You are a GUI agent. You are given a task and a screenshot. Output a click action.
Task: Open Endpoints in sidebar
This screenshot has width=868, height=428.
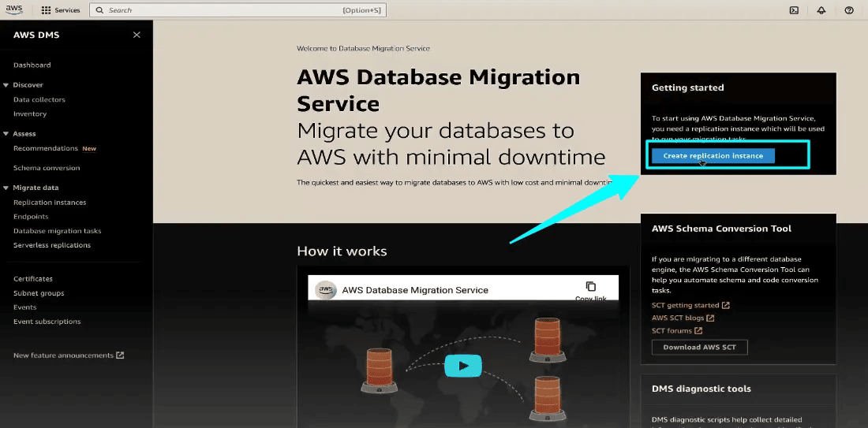coord(31,217)
